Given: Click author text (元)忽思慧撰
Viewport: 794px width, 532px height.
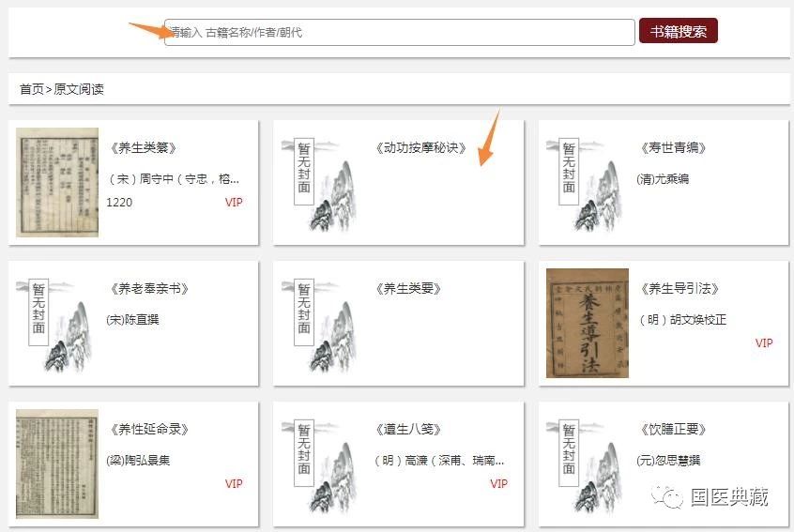Looking at the screenshot, I should pos(668,460).
